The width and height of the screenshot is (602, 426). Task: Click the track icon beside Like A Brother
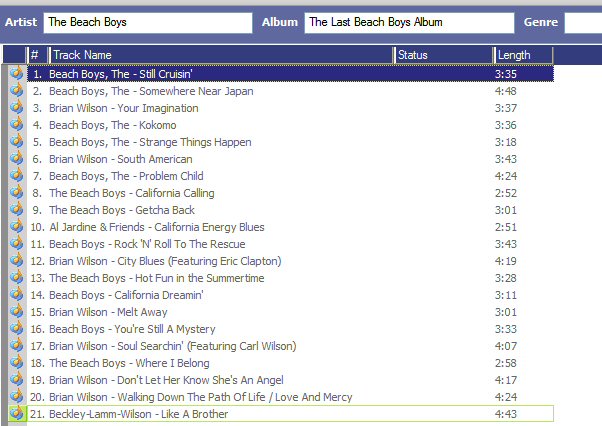(17, 413)
